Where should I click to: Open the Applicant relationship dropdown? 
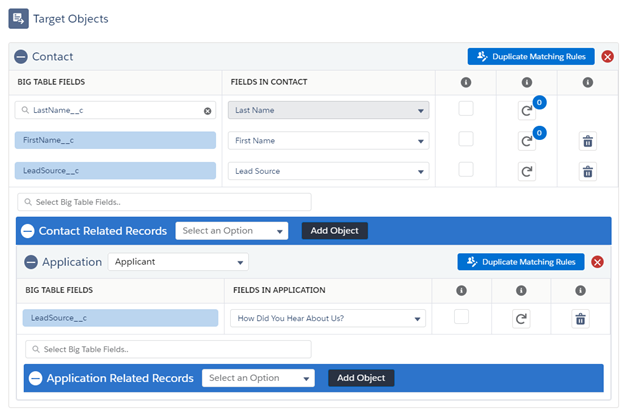tap(178, 262)
